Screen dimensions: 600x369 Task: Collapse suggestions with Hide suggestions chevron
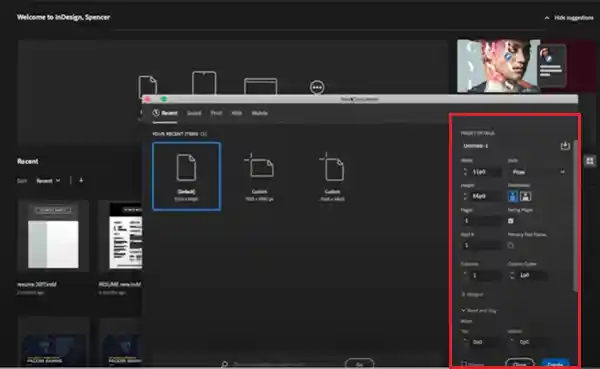[x=547, y=18]
